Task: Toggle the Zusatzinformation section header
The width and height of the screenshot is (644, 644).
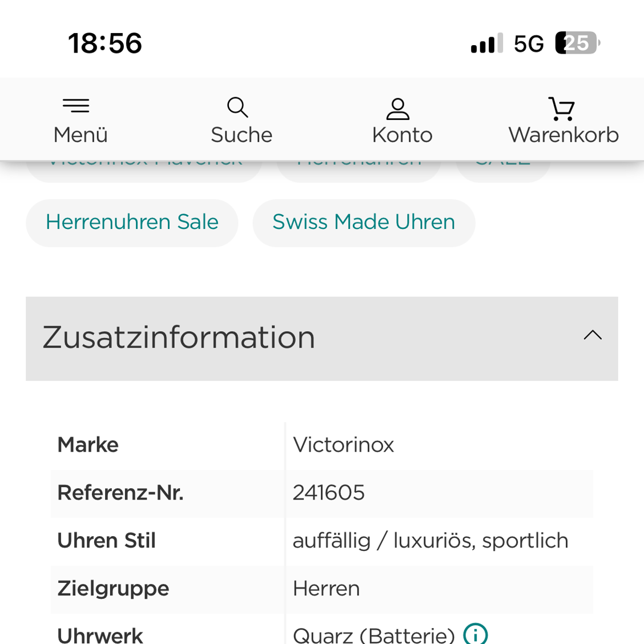Action: (x=321, y=339)
